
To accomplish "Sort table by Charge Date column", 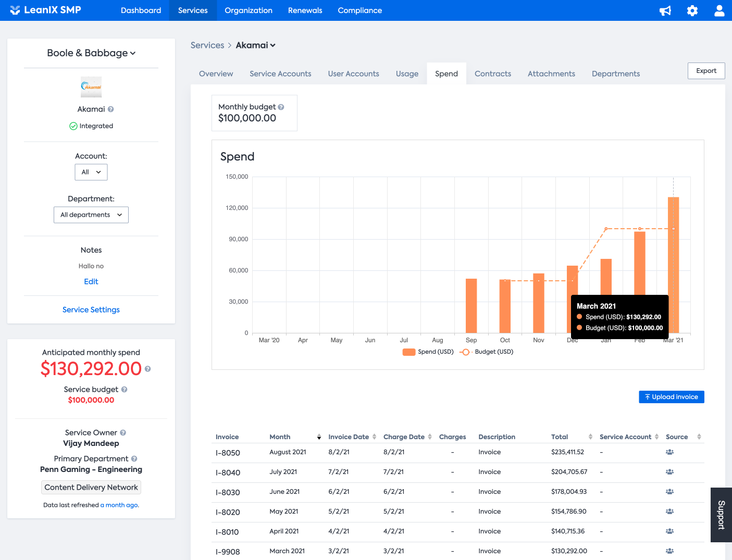I will pyautogui.click(x=430, y=437).
